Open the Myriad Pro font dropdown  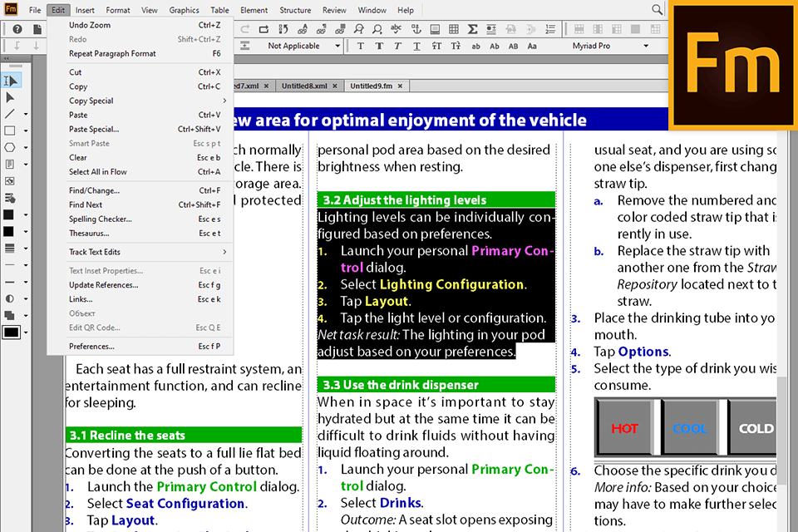pyautogui.click(x=646, y=46)
